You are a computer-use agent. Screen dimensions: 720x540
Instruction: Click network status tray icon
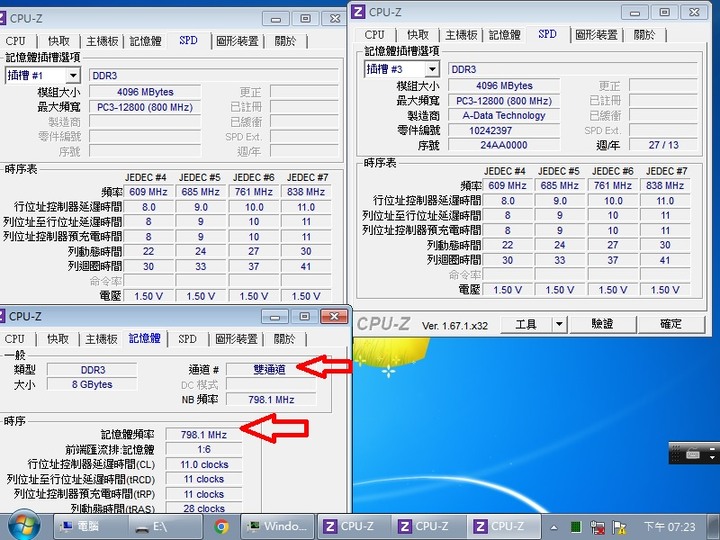coord(597,527)
